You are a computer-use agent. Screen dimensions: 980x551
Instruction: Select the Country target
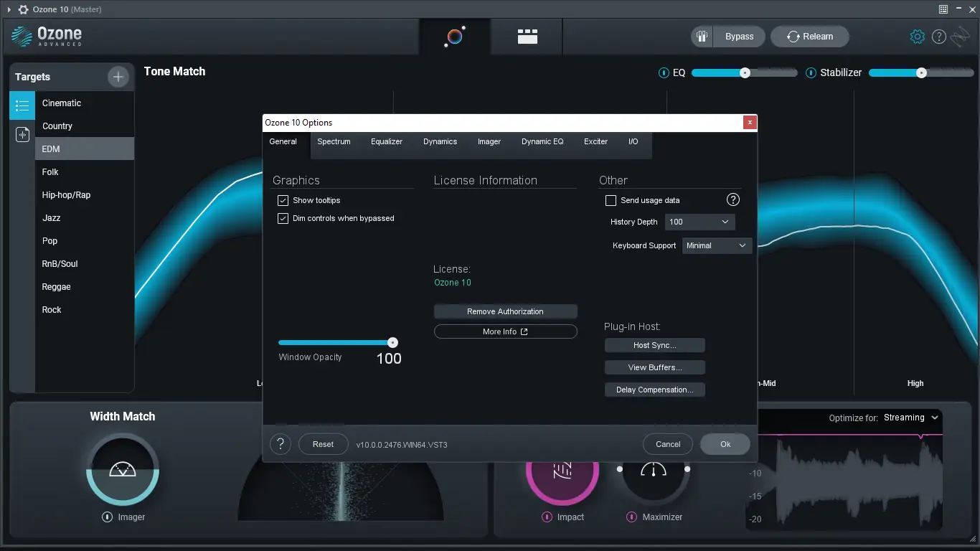coord(85,126)
